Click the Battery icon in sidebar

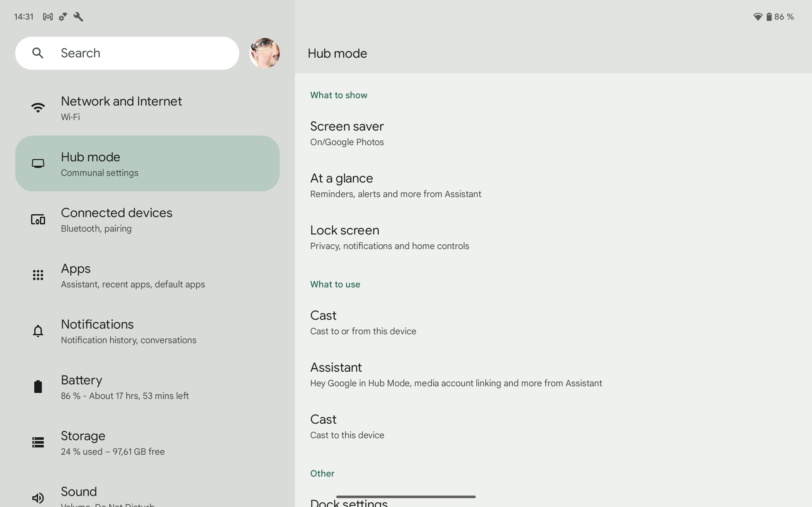[x=38, y=387]
